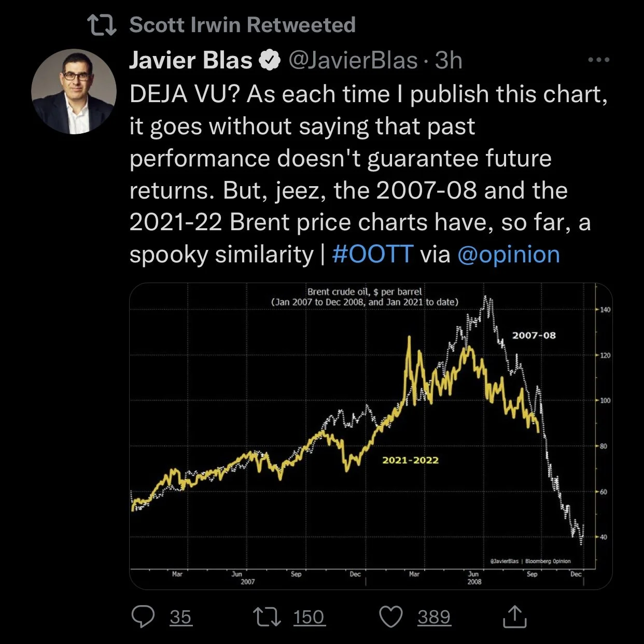Open the Brent crude oil chart image

tap(371, 436)
